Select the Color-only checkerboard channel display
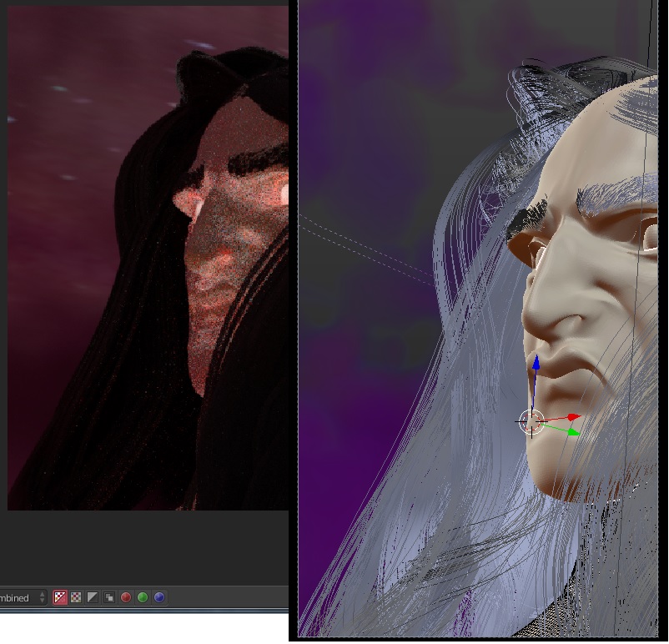Viewport: 669px width, 644px height. pyautogui.click(x=76, y=597)
